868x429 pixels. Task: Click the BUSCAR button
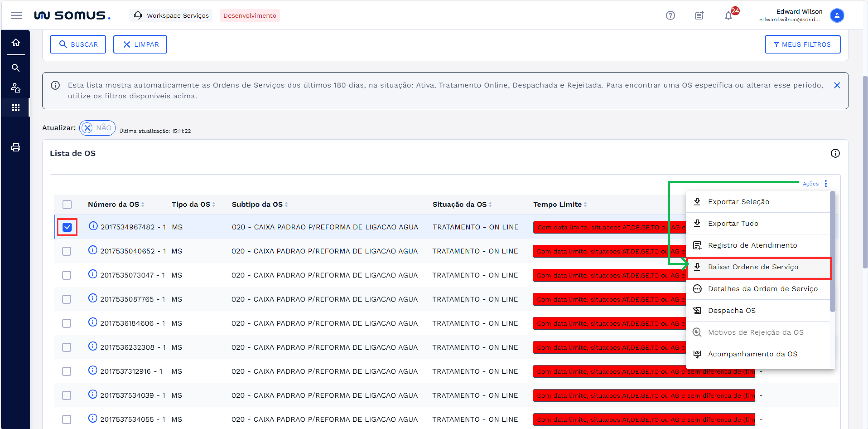point(78,44)
